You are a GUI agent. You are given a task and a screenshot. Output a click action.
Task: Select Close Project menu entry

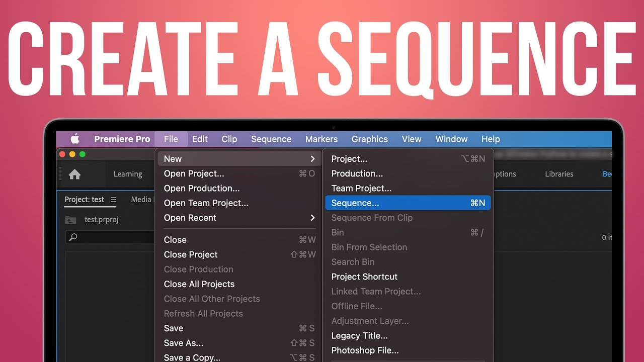click(x=238, y=254)
